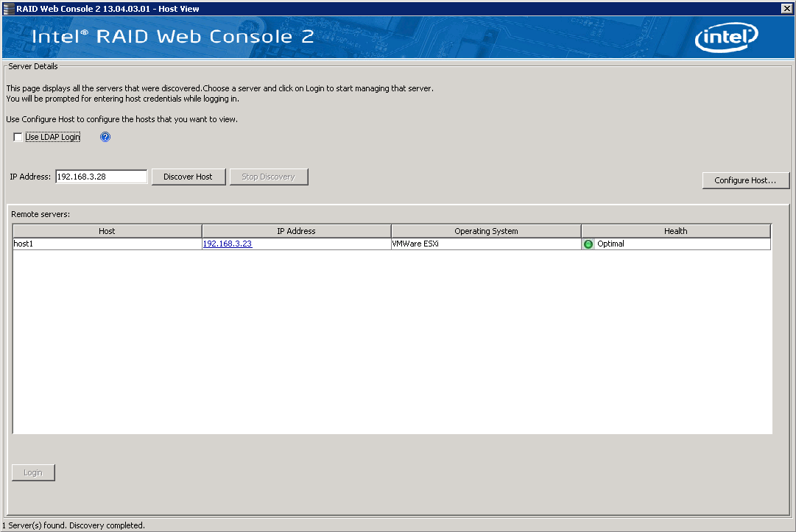Close the RAID Web Console window
796x532 pixels.
(787, 8)
